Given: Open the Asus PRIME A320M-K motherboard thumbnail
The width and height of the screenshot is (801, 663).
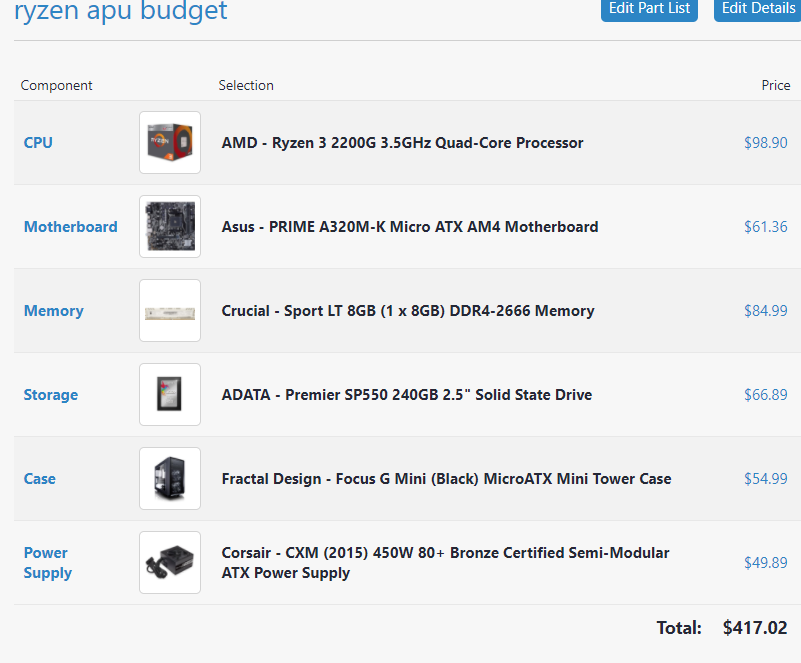Looking at the screenshot, I should [x=170, y=226].
